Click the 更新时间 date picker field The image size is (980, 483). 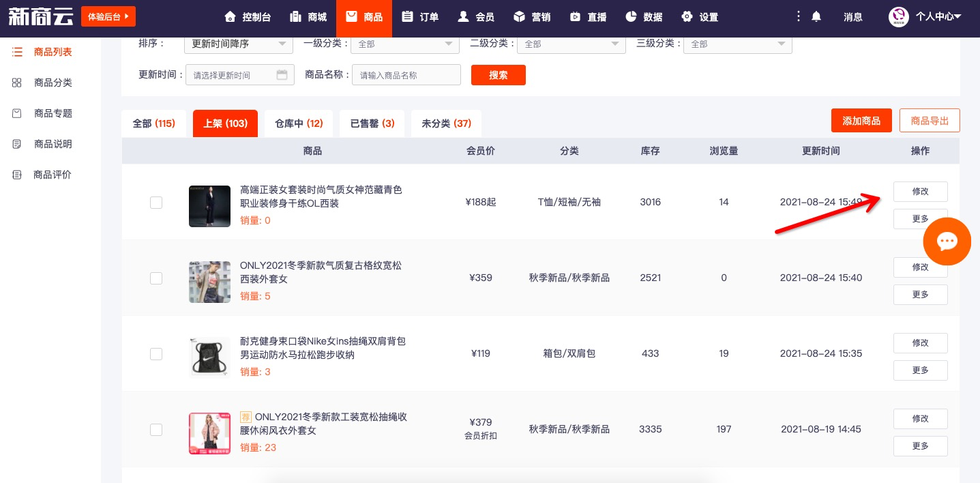240,75
